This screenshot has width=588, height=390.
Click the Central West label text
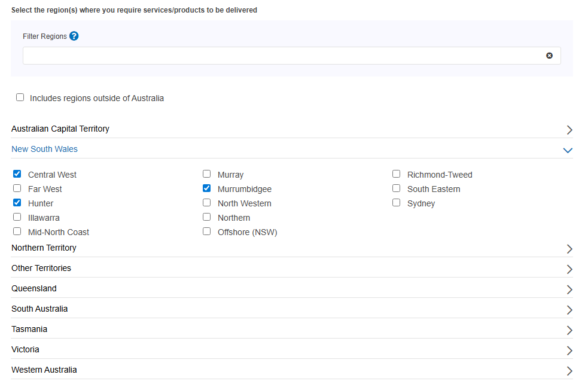point(52,175)
